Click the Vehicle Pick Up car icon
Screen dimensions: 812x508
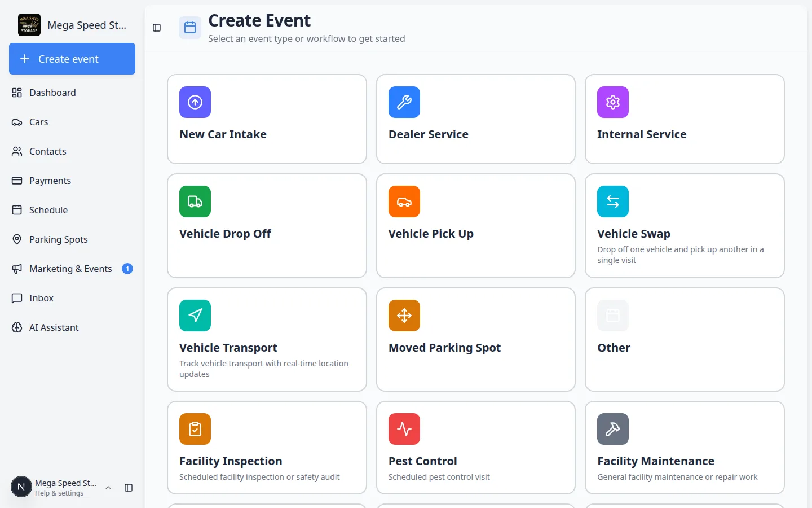click(x=404, y=202)
